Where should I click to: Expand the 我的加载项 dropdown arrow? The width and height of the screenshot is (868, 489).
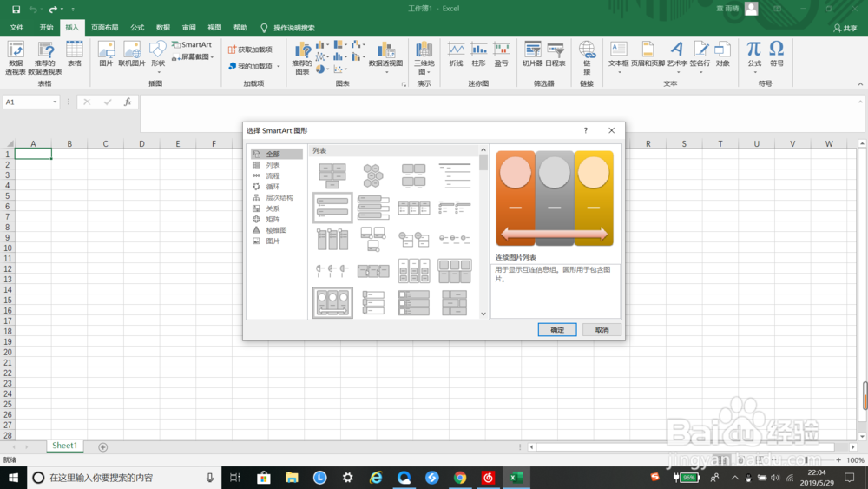click(x=279, y=67)
